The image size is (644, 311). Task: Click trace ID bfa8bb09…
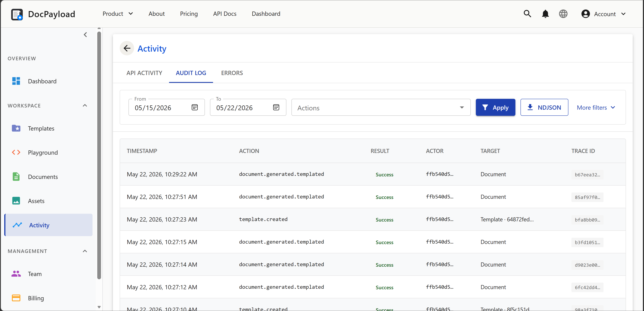(587, 219)
